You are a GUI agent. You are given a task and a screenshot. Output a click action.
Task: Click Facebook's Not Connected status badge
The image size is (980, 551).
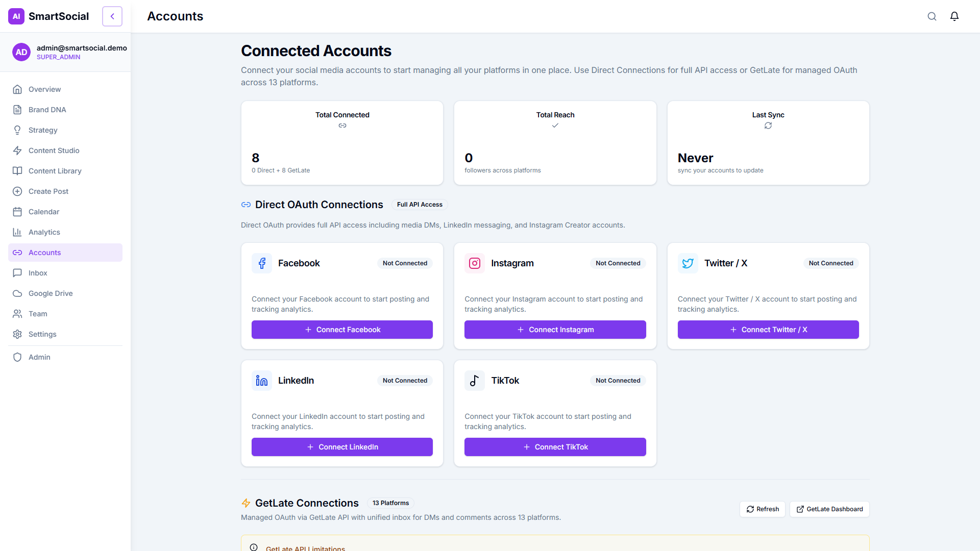[405, 263]
